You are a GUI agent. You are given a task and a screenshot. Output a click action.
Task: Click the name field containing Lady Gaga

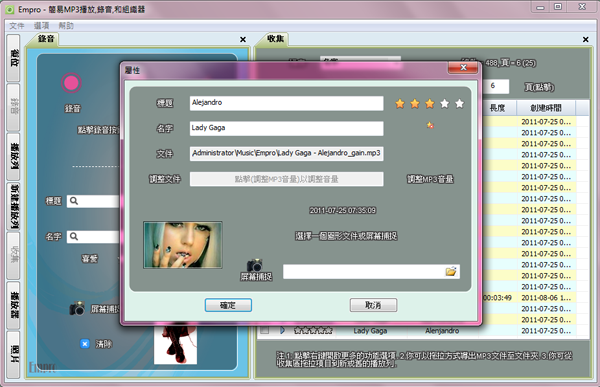coord(287,128)
